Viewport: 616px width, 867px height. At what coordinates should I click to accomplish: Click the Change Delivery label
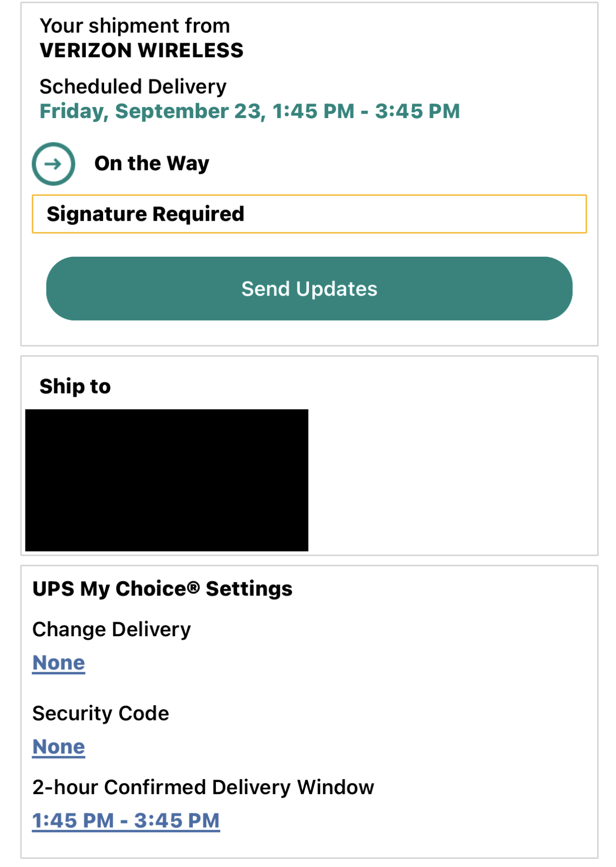112,629
